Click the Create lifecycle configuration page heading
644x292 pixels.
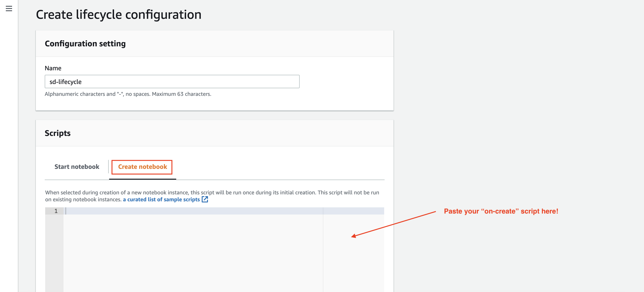[x=119, y=15]
